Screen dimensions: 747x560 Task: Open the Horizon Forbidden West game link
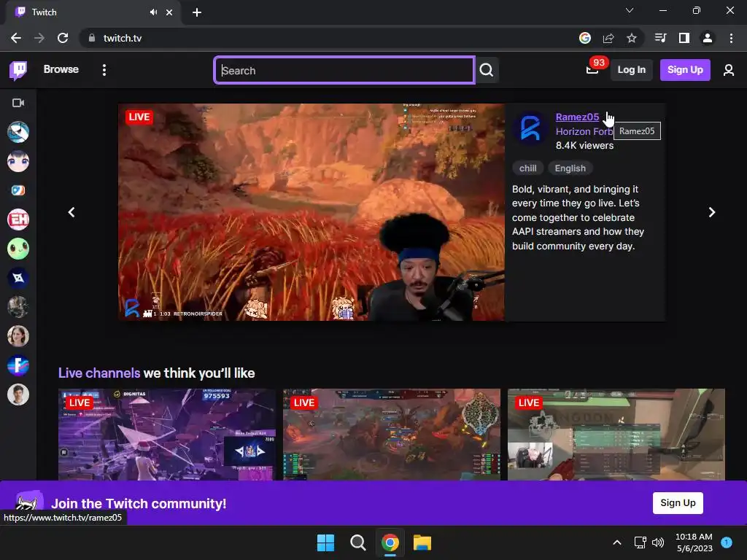[x=584, y=131]
